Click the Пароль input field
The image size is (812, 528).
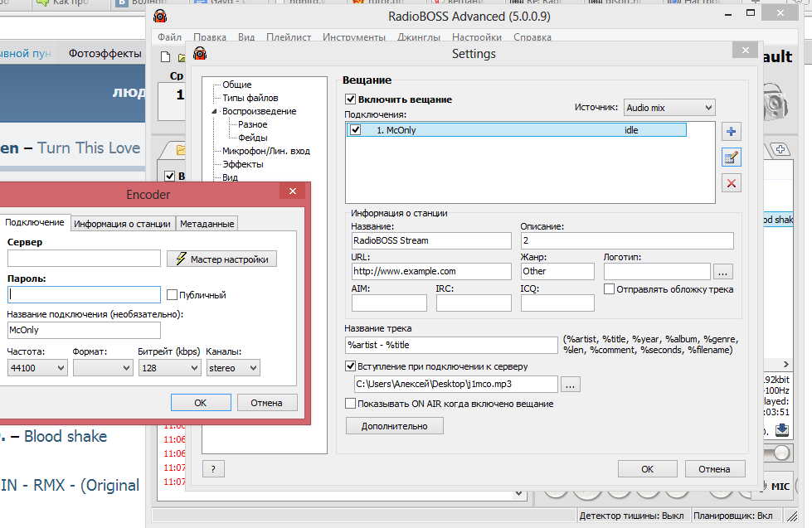(84, 294)
